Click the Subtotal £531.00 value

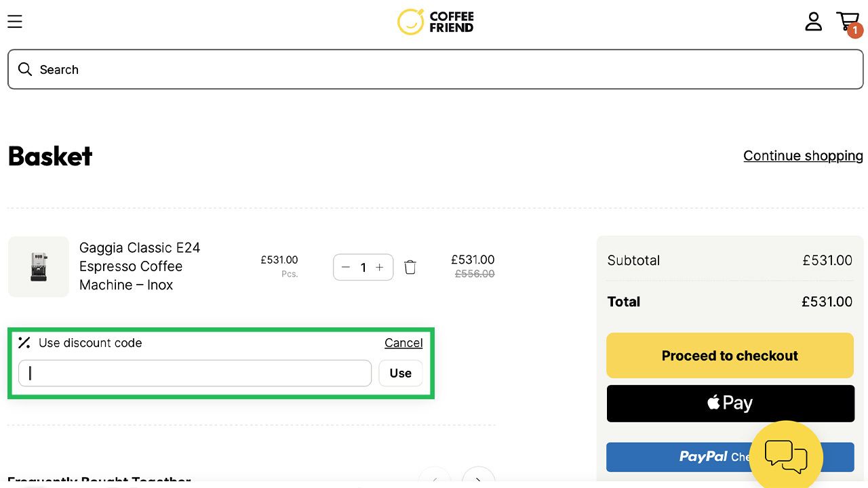827,260
